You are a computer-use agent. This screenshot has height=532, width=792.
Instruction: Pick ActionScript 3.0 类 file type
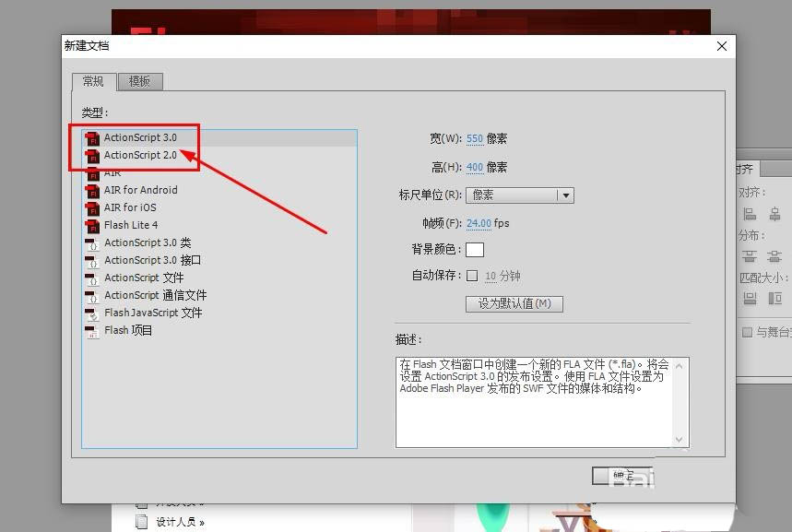tap(219, 242)
